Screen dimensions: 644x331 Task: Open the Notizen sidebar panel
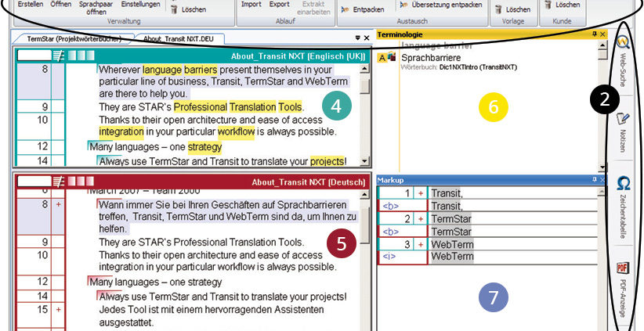coord(623,131)
